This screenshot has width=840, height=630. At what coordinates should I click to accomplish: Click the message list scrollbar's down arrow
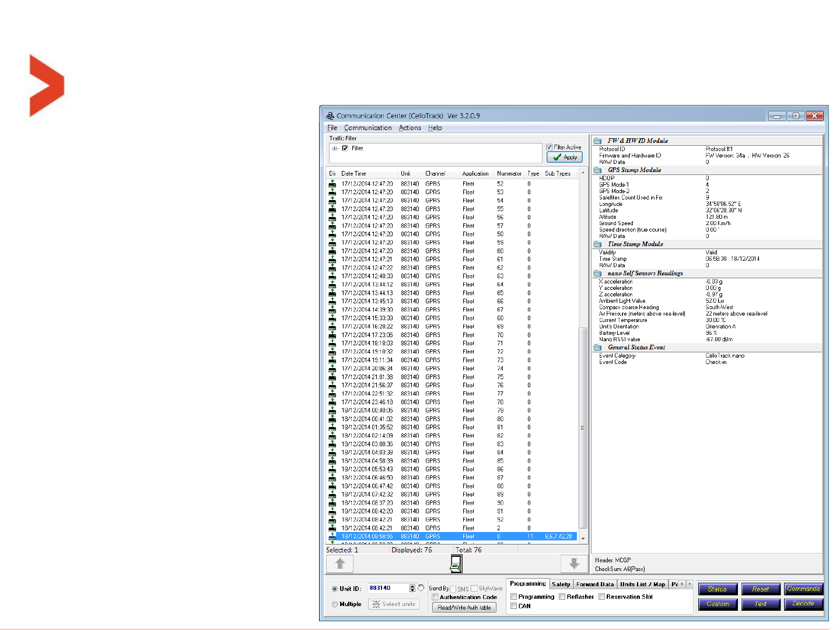pos(582,538)
